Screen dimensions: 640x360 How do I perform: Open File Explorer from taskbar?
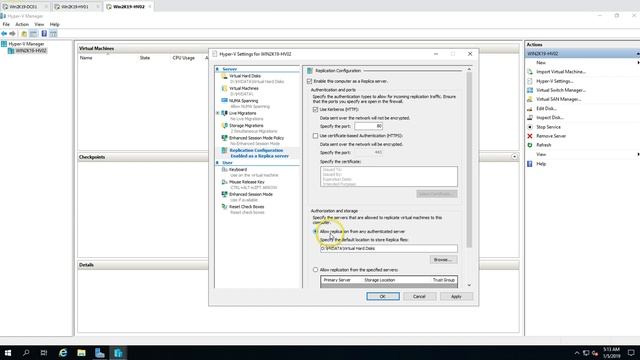81,353
